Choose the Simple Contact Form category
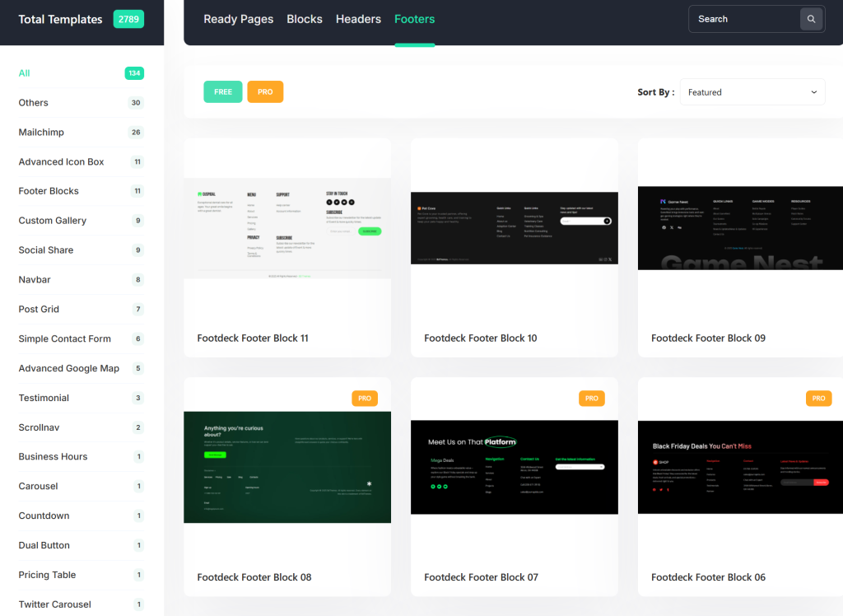The height and width of the screenshot is (616, 843). 81,339
